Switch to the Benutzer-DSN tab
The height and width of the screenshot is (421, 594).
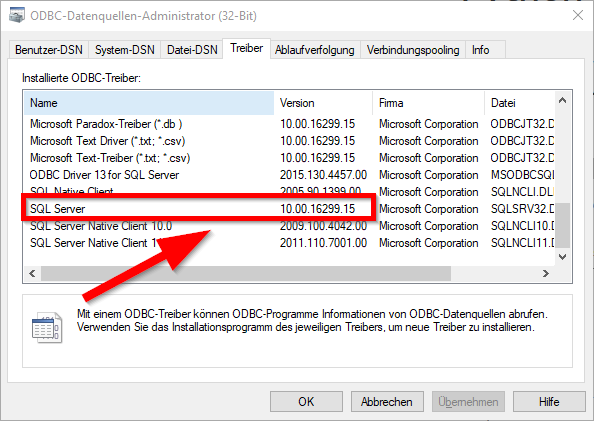[48, 50]
